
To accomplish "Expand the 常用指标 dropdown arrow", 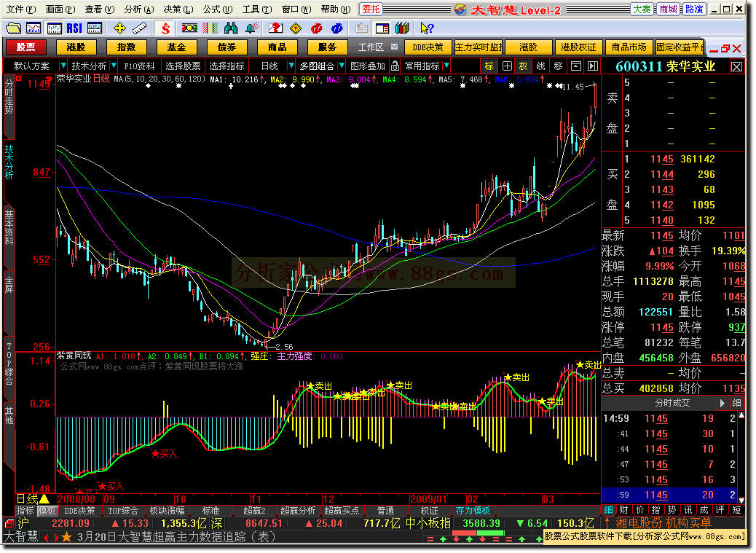I will (446, 66).
